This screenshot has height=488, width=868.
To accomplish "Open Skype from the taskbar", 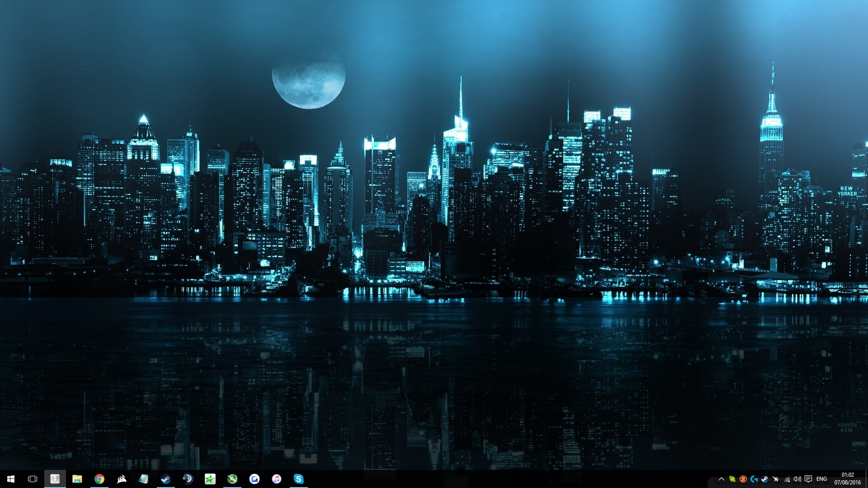I will point(298,479).
